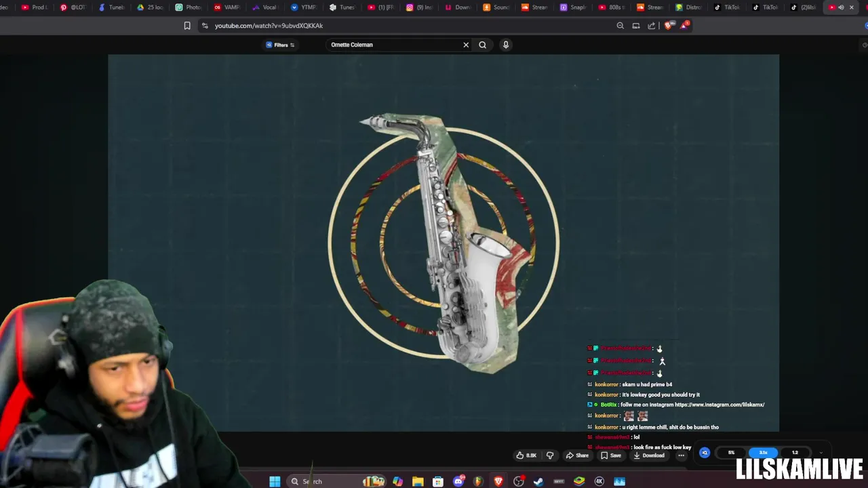This screenshot has width=868, height=488.
Task: Dislike the video with the thumbs down
Action: click(x=550, y=455)
